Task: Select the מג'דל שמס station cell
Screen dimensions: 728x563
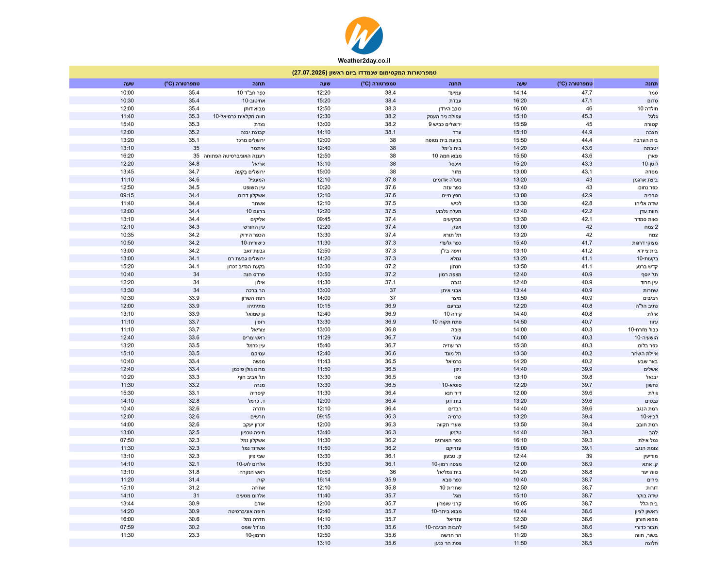Action: 253,527
